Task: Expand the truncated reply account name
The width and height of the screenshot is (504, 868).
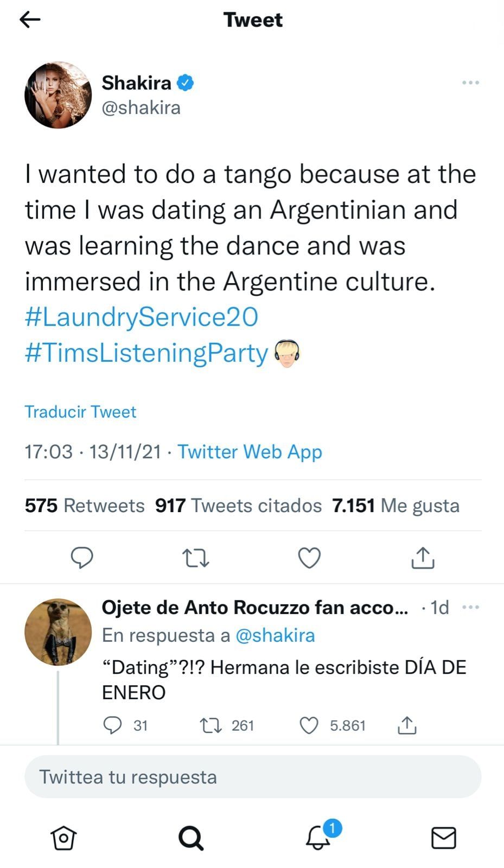Action: click(x=253, y=608)
